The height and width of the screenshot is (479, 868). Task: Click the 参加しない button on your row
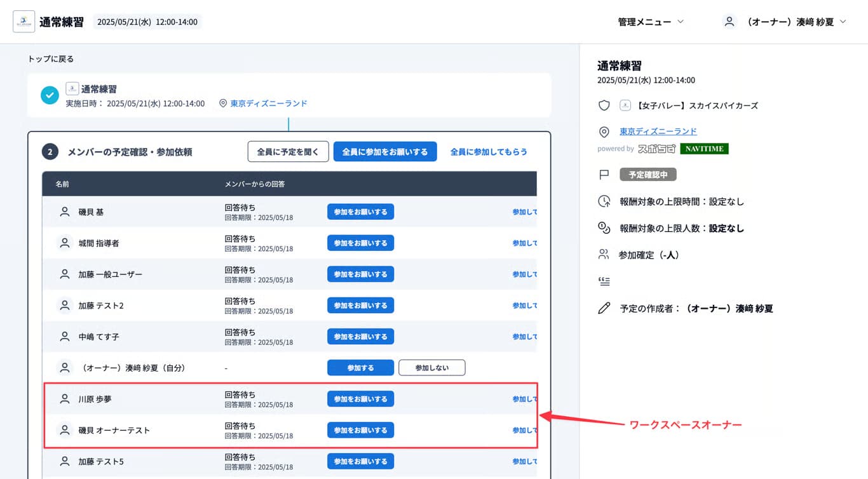point(431,367)
